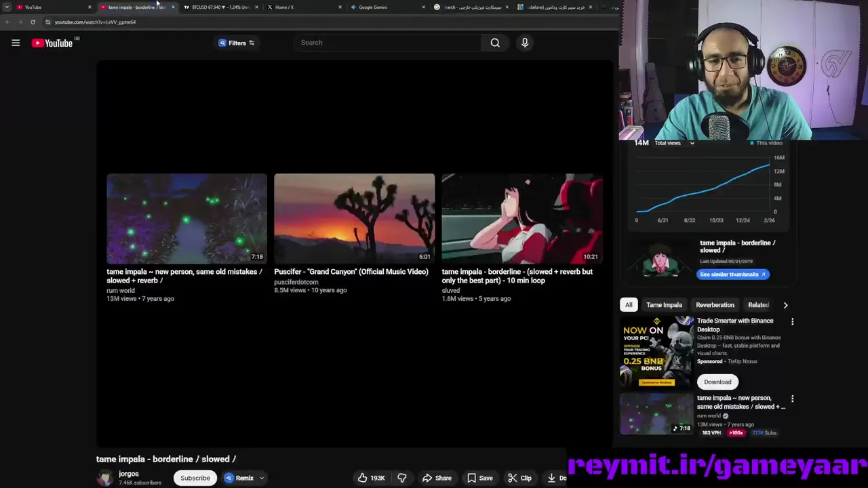Subscribe to the jorgos channel
Screen dimensions: 868x488
[195, 478]
